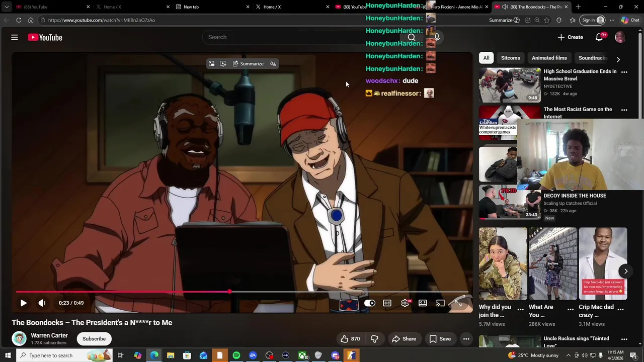The image size is (644, 362).
Task: Open DECOY INSIDE THE HOUSE video
Action: pos(575,196)
